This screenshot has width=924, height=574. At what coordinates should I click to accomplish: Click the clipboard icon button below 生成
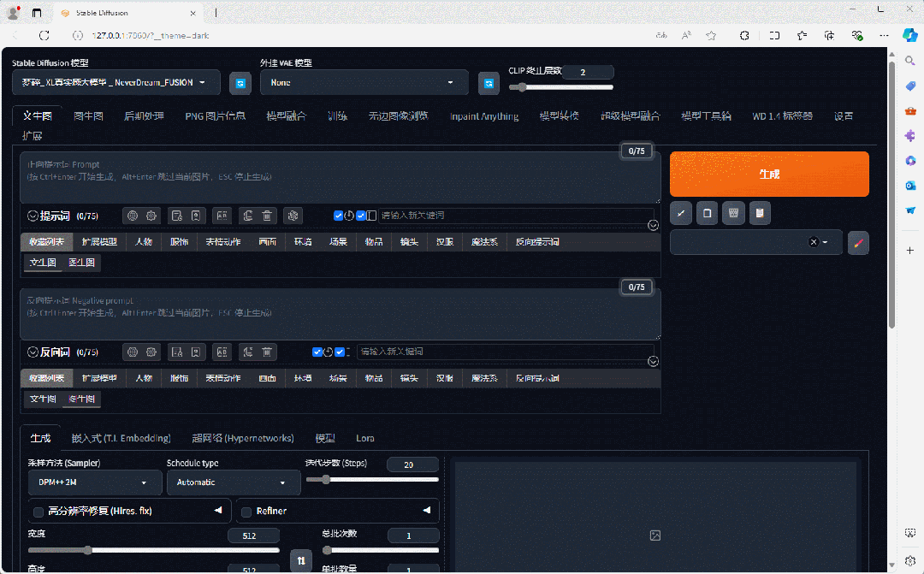[x=708, y=213]
